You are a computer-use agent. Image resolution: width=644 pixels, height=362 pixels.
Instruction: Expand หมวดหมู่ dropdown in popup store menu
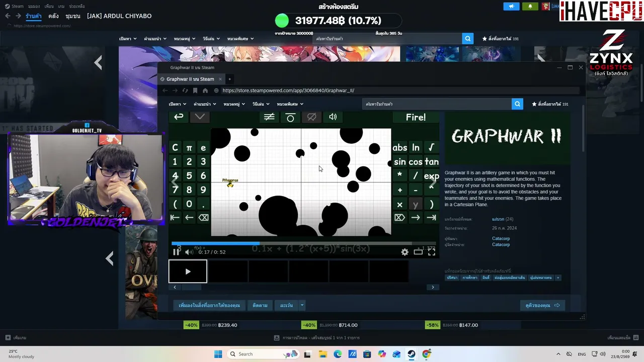click(x=234, y=104)
